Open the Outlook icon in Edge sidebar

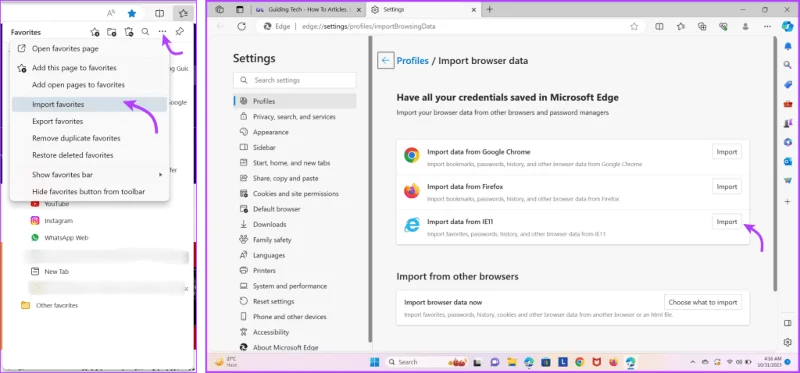coord(787,161)
